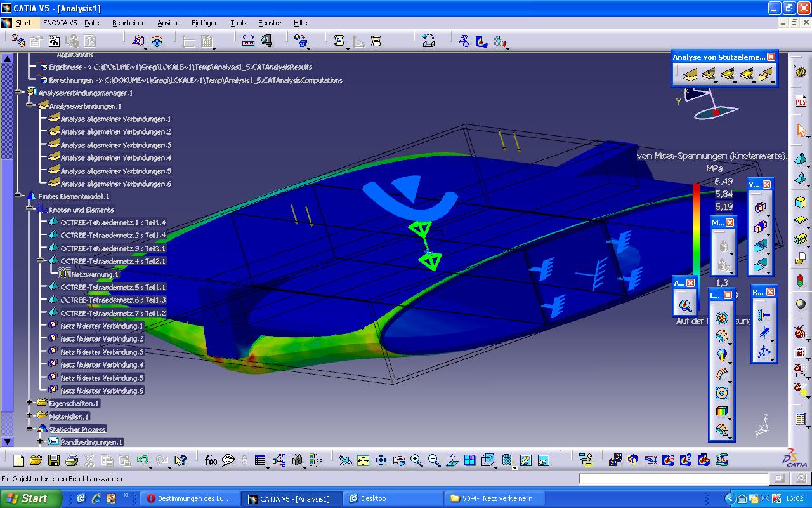This screenshot has height=508, width=812.
Task: Open the Einfügen menu
Action: [x=205, y=23]
